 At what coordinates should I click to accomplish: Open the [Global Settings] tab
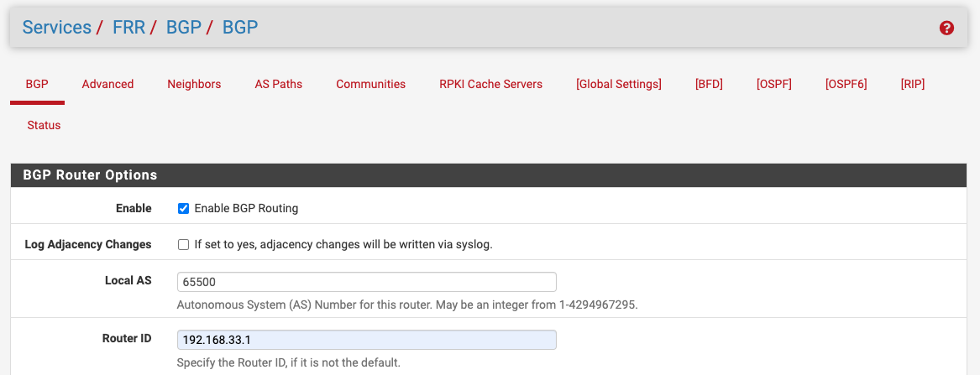618,84
